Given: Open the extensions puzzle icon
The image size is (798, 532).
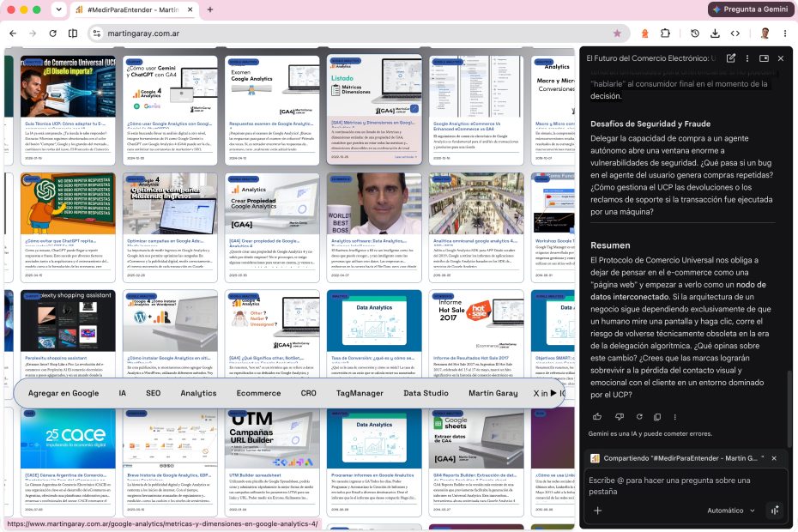Looking at the screenshot, I should [665, 33].
